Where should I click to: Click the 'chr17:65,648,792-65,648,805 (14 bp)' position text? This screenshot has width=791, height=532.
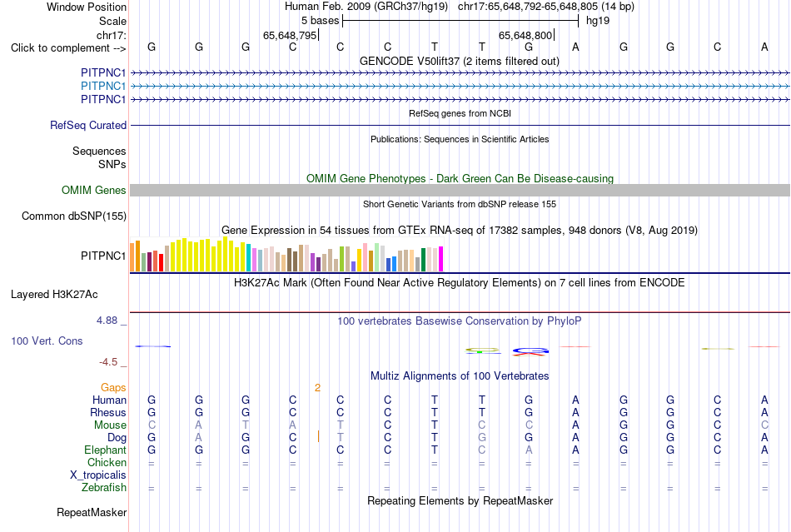pos(546,7)
